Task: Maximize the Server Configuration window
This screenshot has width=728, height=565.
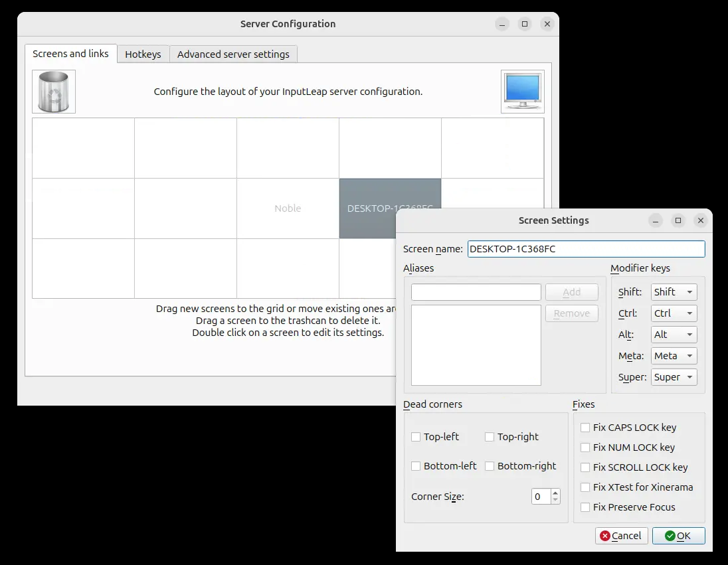Action: (x=525, y=24)
